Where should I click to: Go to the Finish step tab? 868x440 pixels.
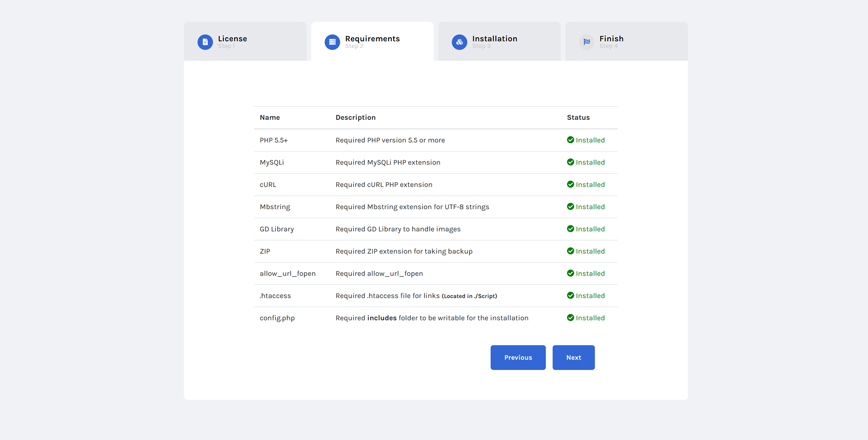point(626,42)
